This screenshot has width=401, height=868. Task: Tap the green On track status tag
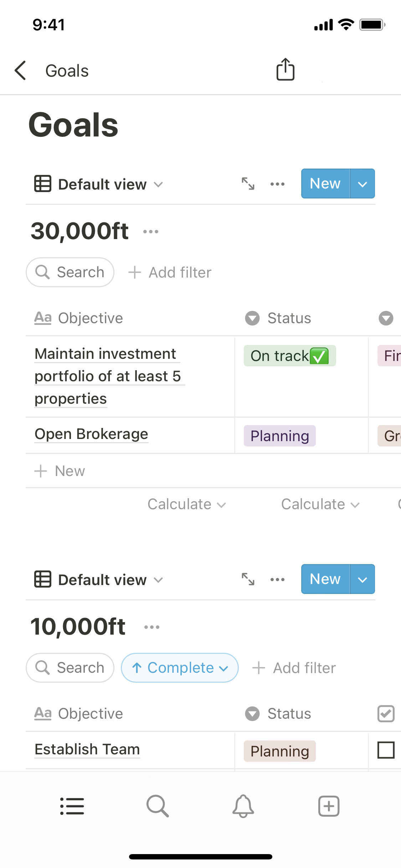[x=289, y=356]
